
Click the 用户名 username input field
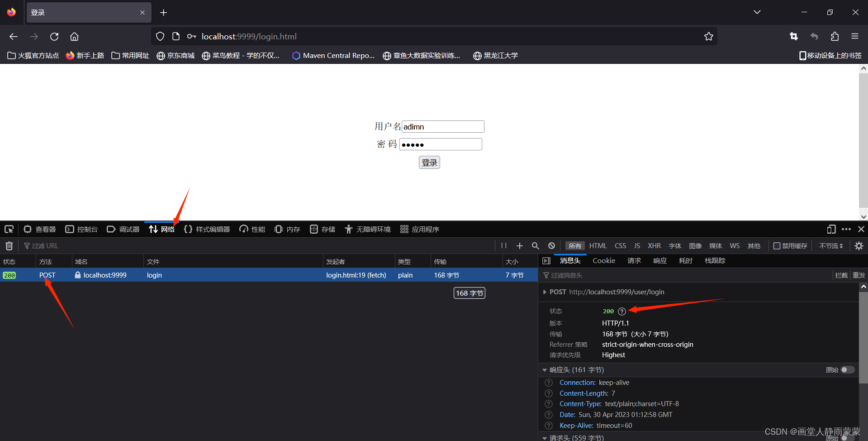coord(442,126)
